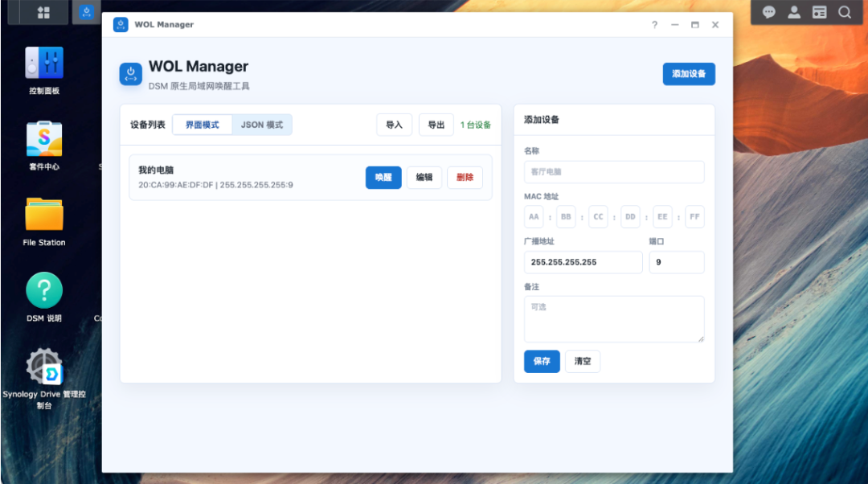The width and height of the screenshot is (868, 484).
Task: Minimize the WOL Manager window
Action: pos(675,24)
